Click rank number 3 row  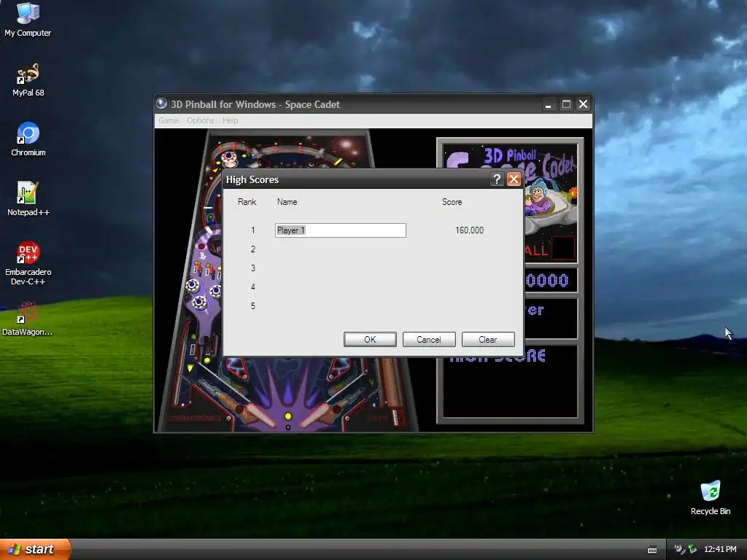click(x=253, y=268)
